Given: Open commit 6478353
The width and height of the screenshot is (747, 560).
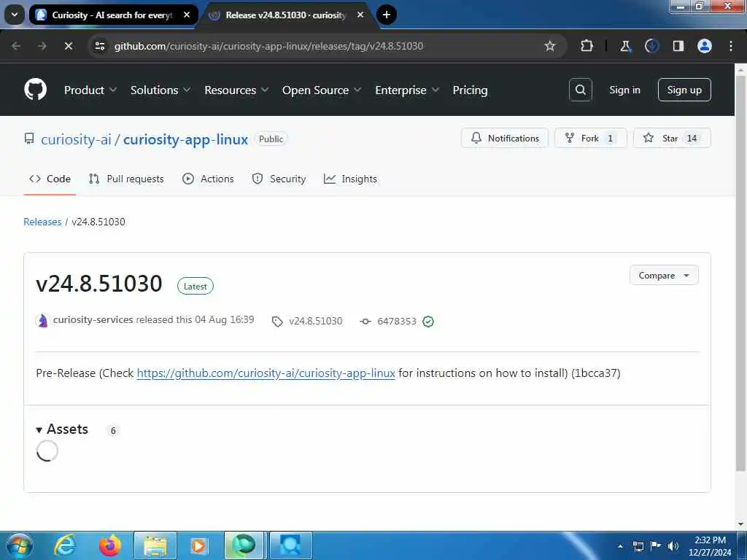Looking at the screenshot, I should (x=396, y=322).
